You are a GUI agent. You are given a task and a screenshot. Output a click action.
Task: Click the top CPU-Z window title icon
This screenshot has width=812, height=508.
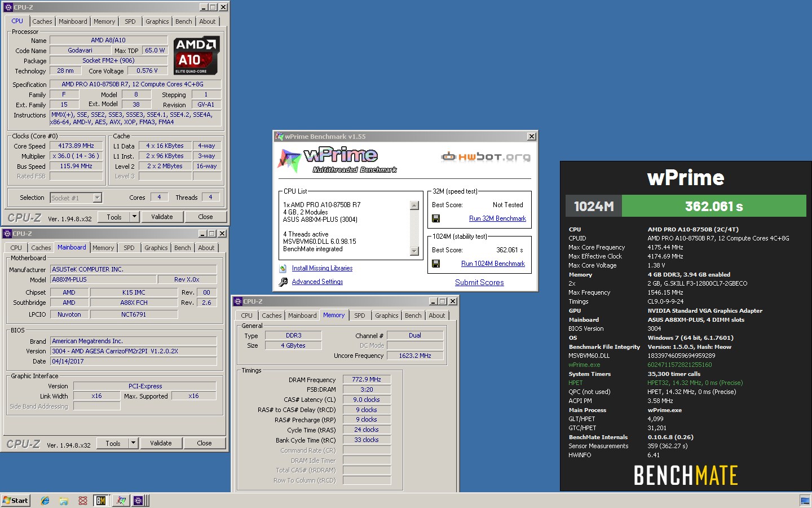click(8, 7)
